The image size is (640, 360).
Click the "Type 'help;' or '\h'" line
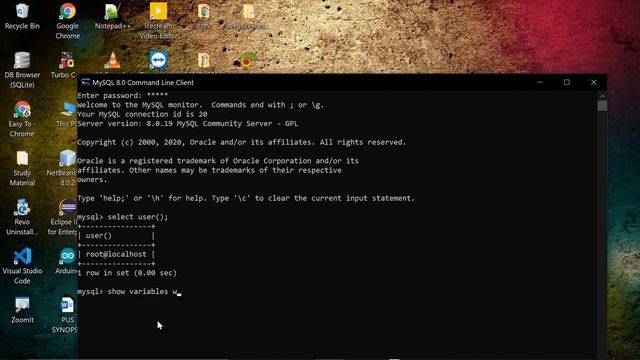(246, 198)
